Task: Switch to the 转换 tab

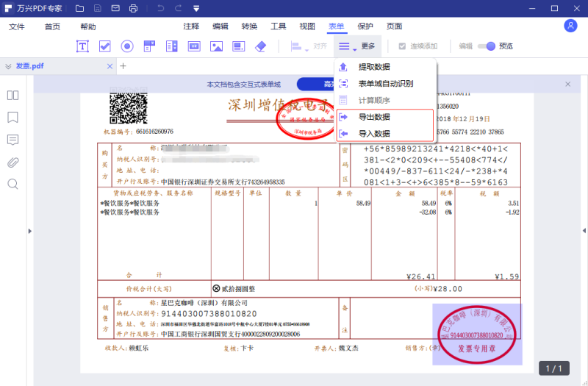Action: (x=249, y=26)
